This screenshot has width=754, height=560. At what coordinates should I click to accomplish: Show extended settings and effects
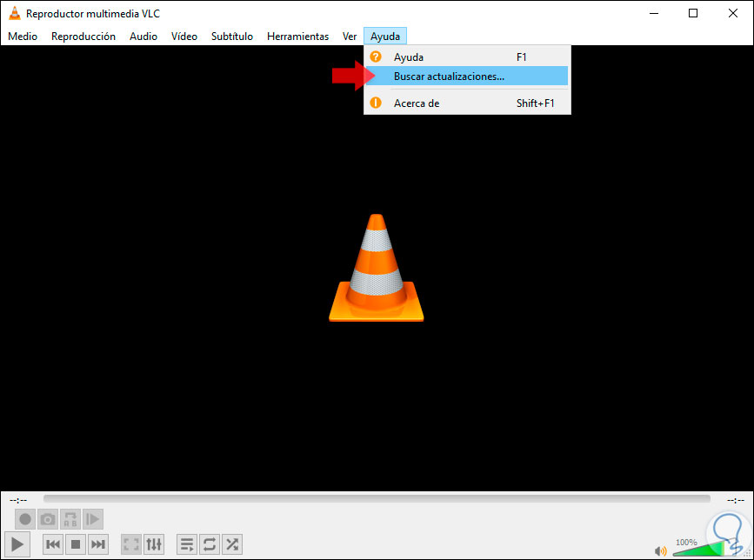click(x=154, y=544)
